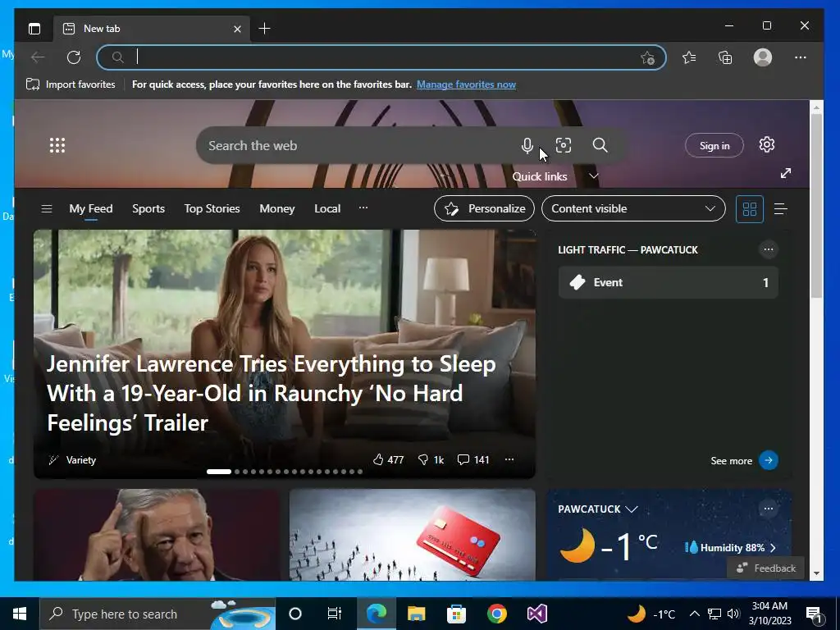Show more feed categories ellipsis
840x630 pixels.
coord(363,208)
